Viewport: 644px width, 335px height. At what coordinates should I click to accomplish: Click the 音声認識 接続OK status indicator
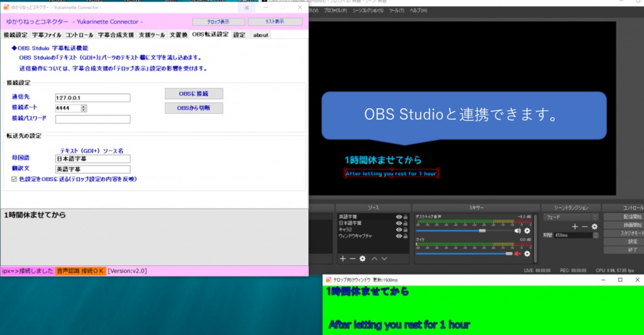pyautogui.click(x=80, y=271)
